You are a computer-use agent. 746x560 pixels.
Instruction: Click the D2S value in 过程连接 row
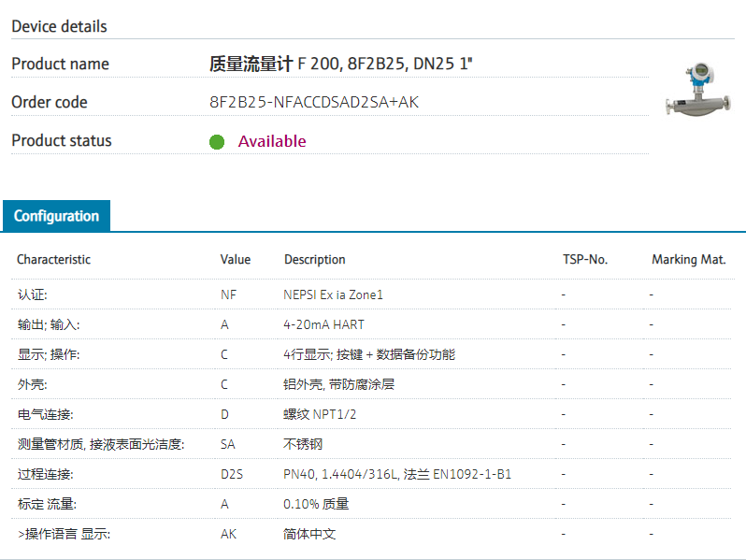point(231,474)
